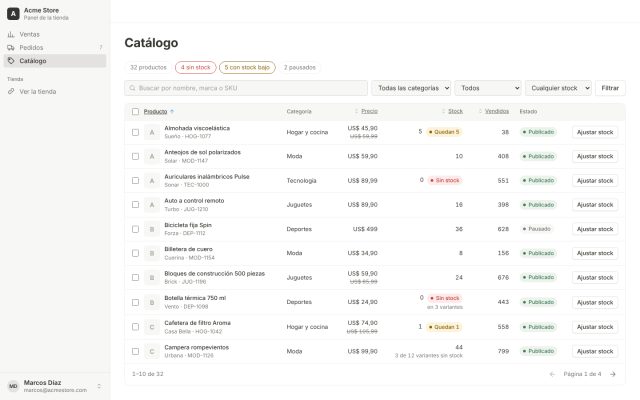Click the Ventas bar chart icon

(11, 34)
